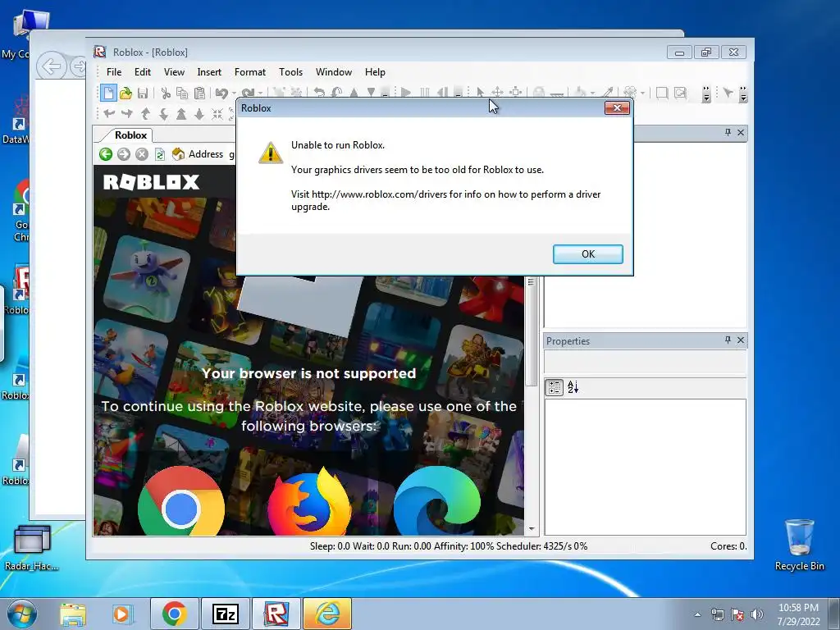
Task: Click the Lock padlock toolbar icon
Action: coord(539,93)
